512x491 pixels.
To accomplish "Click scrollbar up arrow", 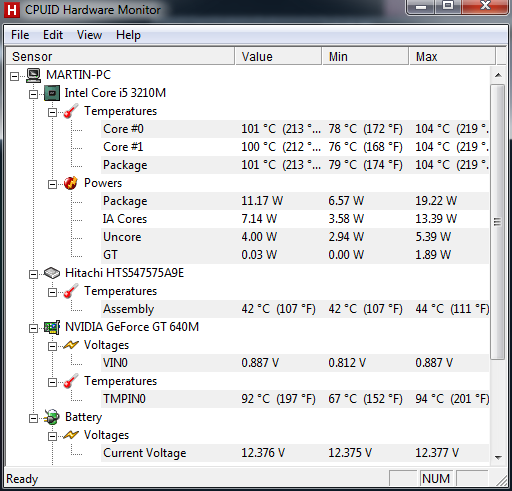I will [x=498, y=75].
